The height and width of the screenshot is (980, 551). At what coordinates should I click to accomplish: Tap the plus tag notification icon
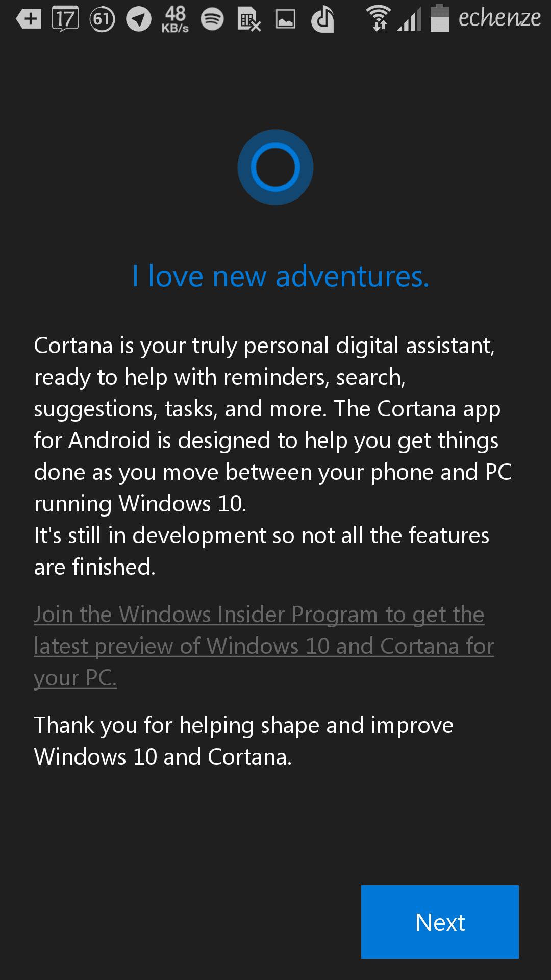29,19
